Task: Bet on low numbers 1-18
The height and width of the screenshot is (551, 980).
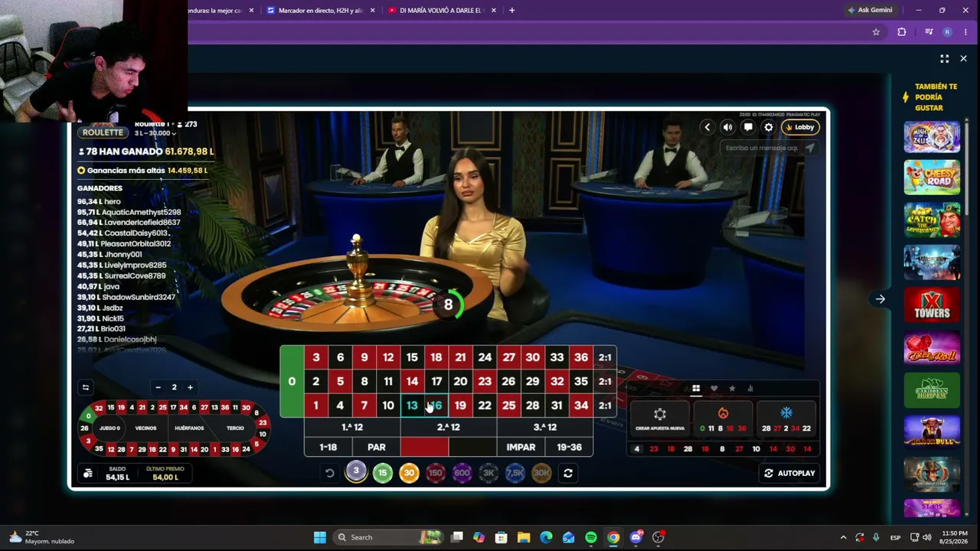Action: click(328, 447)
